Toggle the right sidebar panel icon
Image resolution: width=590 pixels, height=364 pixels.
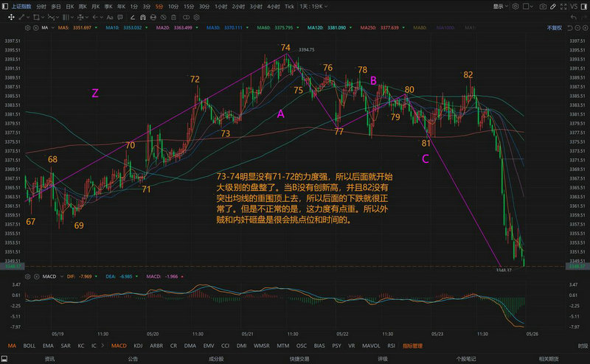pyautogui.click(x=583, y=6)
